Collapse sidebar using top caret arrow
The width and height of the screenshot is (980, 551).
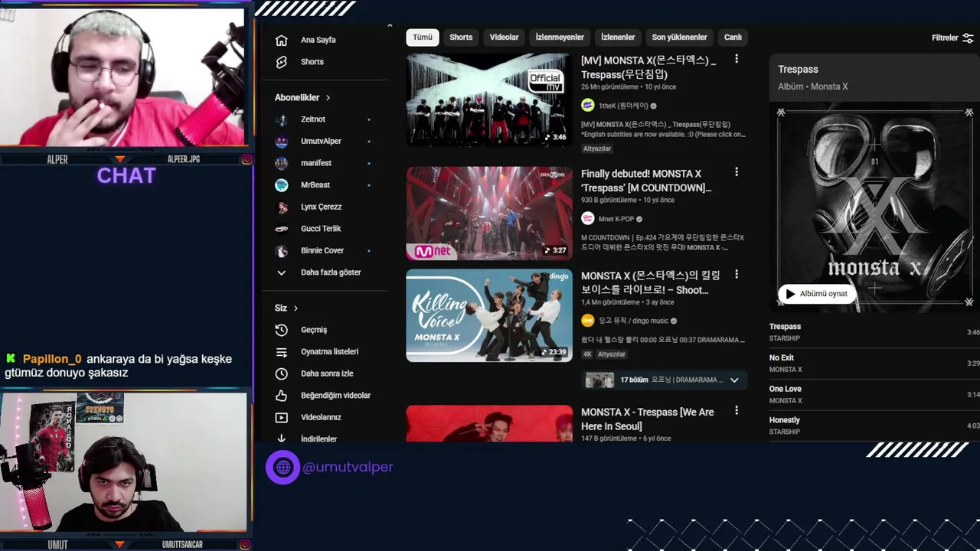(x=390, y=26)
